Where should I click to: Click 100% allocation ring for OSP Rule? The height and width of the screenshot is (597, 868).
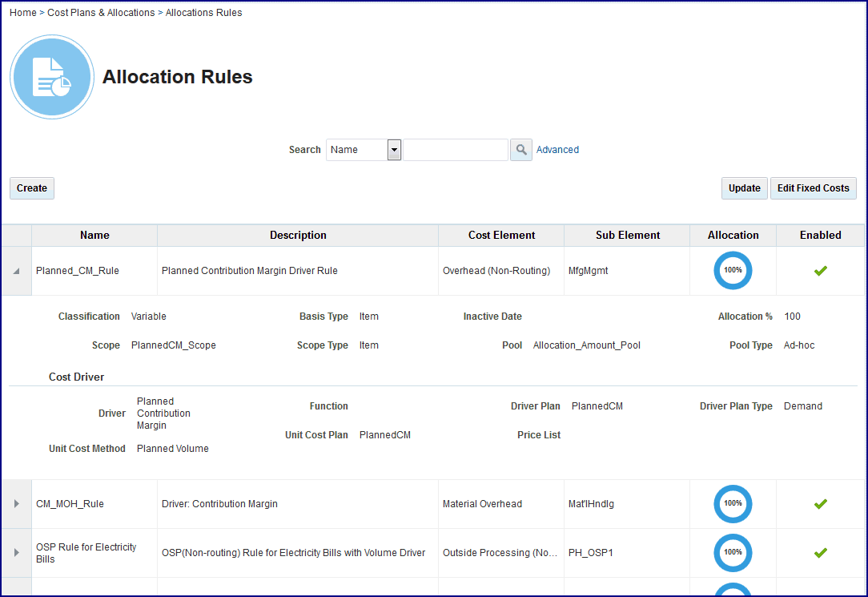733,552
